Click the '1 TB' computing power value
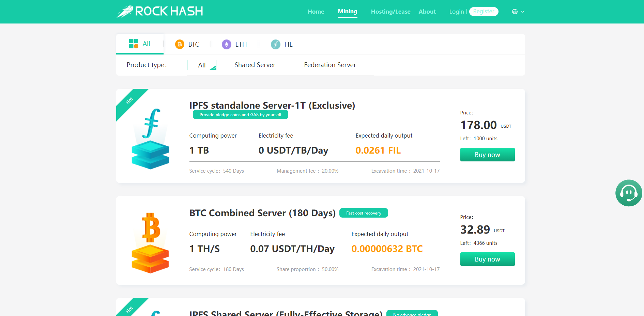644x316 pixels. [199, 150]
